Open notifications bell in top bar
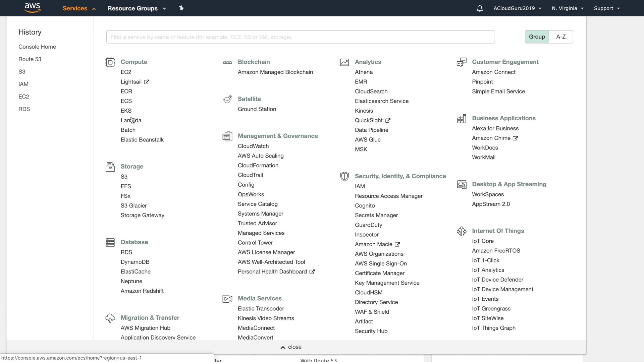The width and height of the screenshot is (644, 362). (x=480, y=8)
